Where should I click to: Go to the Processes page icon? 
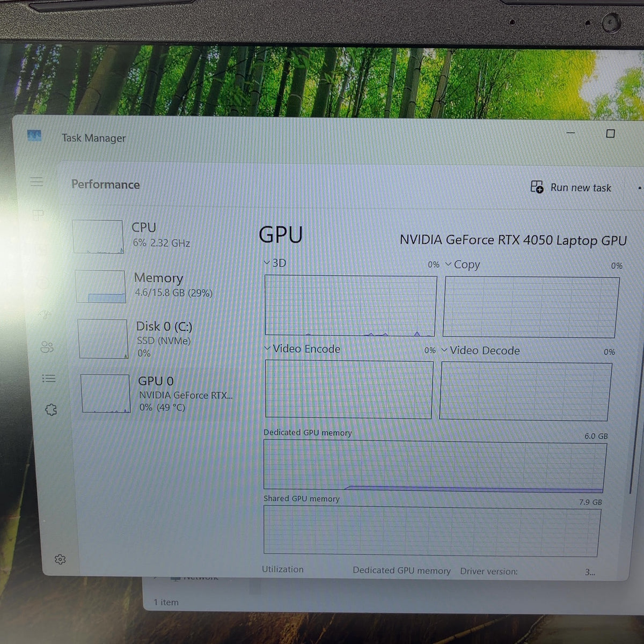pyautogui.click(x=38, y=215)
